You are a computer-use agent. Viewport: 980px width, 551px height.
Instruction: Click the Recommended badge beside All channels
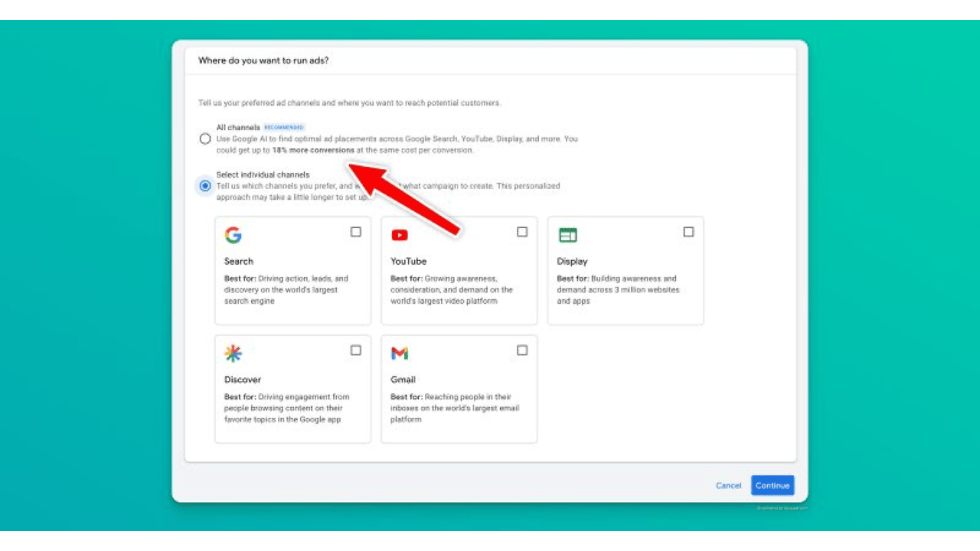(284, 128)
